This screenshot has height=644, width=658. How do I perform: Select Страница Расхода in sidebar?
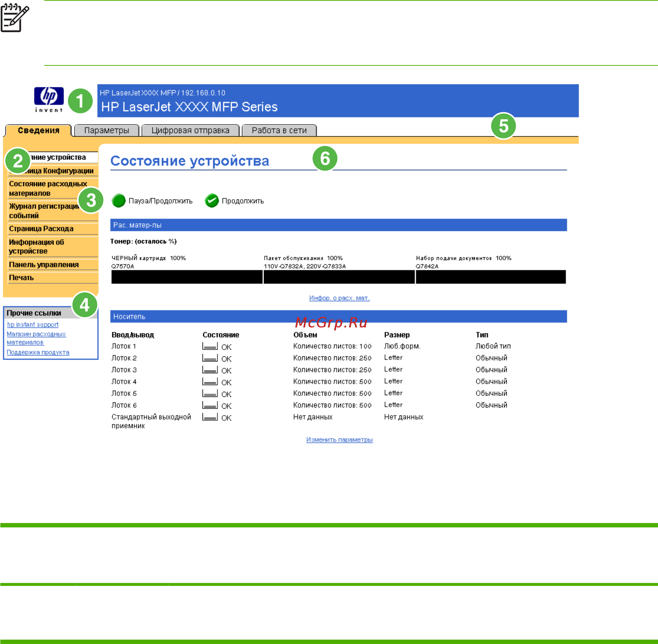pos(53,229)
